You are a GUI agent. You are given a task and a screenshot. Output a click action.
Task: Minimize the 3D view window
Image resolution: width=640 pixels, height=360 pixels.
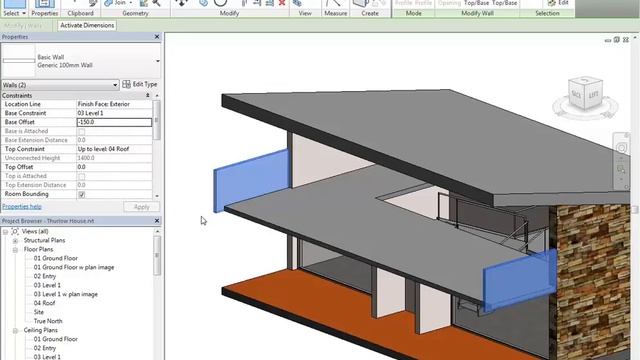(x=608, y=40)
